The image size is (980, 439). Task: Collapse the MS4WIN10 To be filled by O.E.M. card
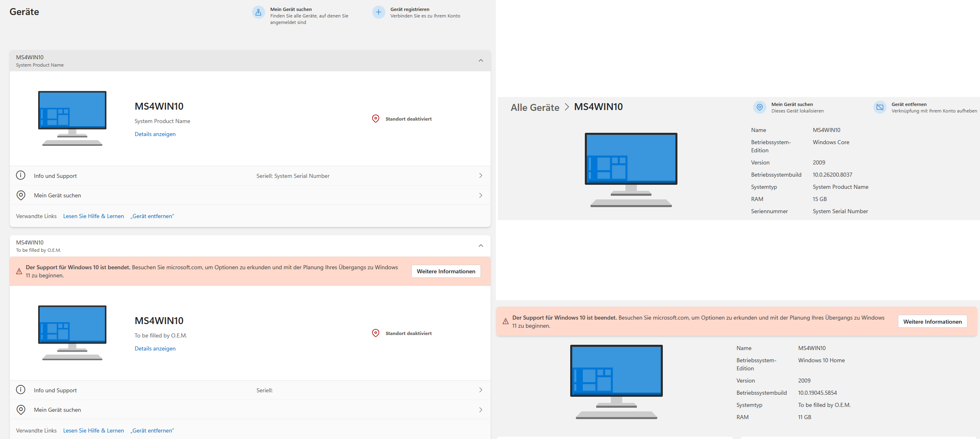(x=481, y=246)
